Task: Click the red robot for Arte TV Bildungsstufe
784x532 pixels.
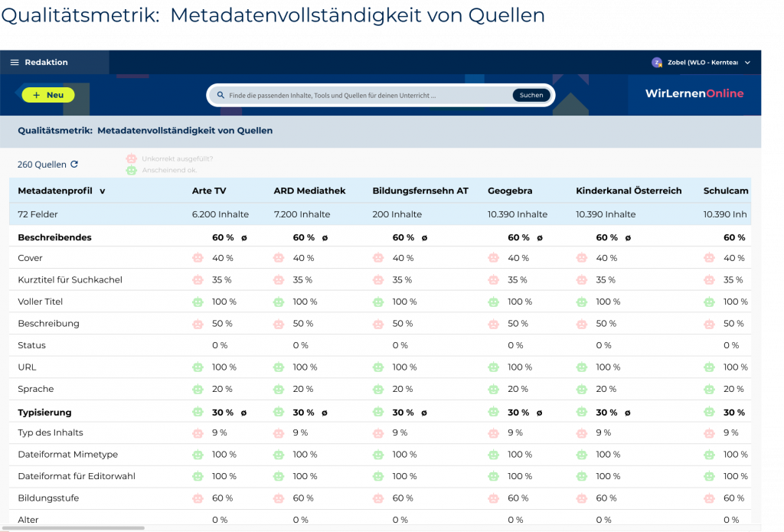Action: [x=198, y=498]
